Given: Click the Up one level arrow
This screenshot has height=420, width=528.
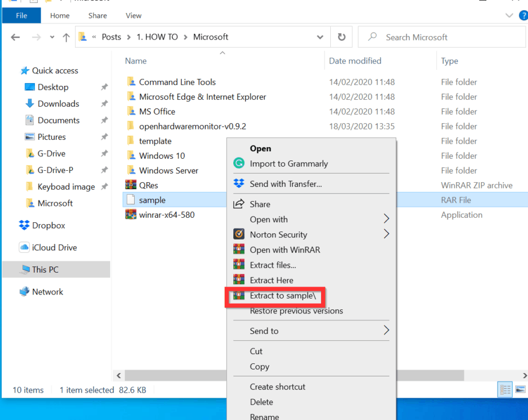Looking at the screenshot, I should [66, 37].
